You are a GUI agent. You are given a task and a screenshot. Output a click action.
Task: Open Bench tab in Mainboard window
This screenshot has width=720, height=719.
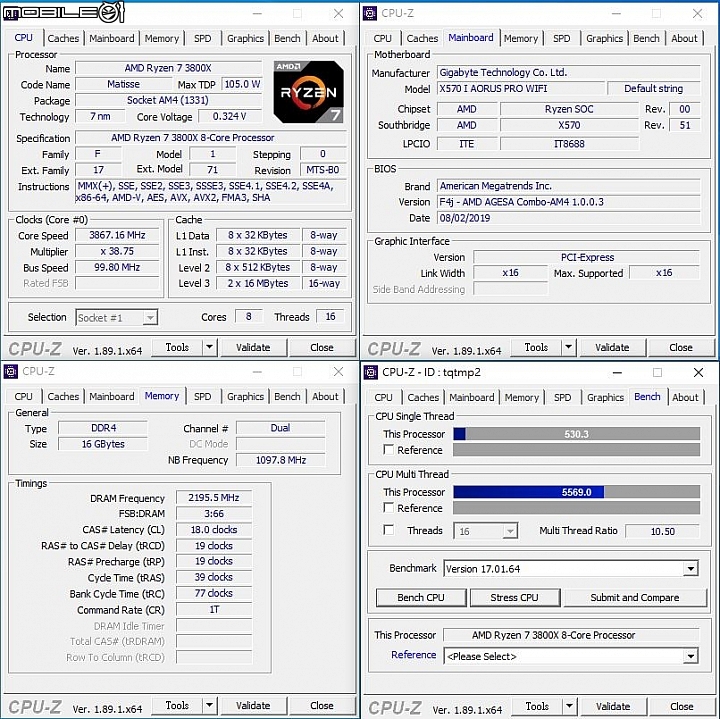[x=646, y=39]
